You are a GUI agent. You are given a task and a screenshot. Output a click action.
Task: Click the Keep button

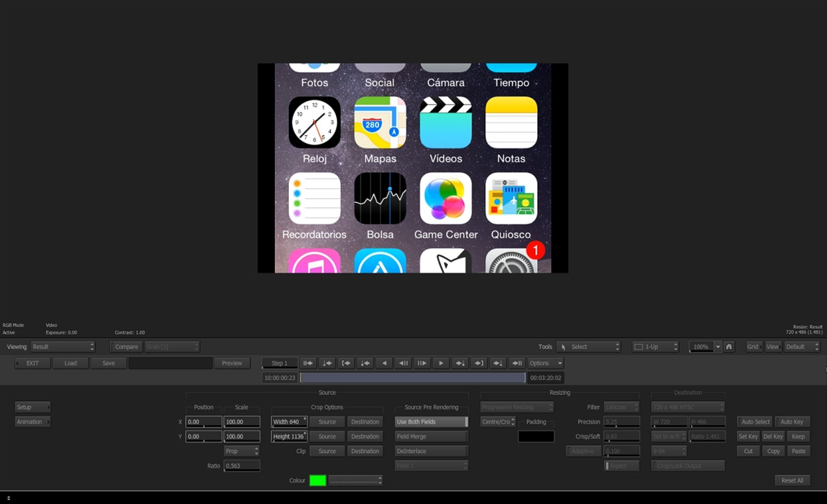click(798, 436)
